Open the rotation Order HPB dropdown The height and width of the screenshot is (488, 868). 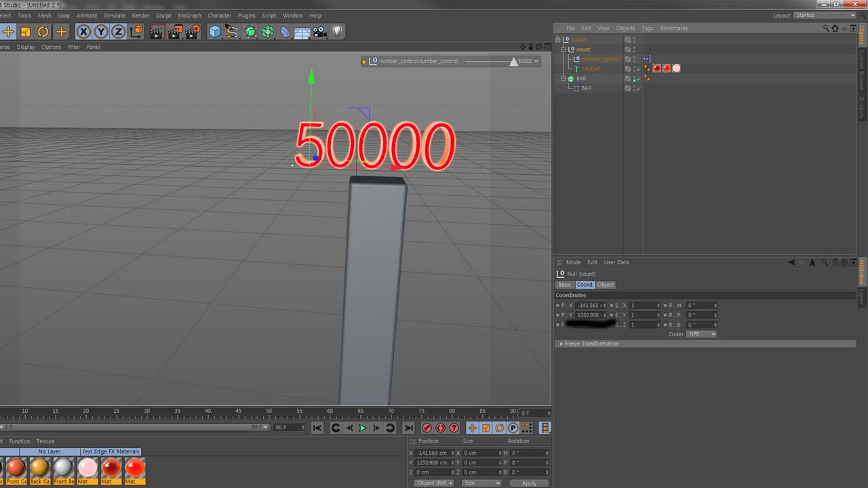point(701,334)
